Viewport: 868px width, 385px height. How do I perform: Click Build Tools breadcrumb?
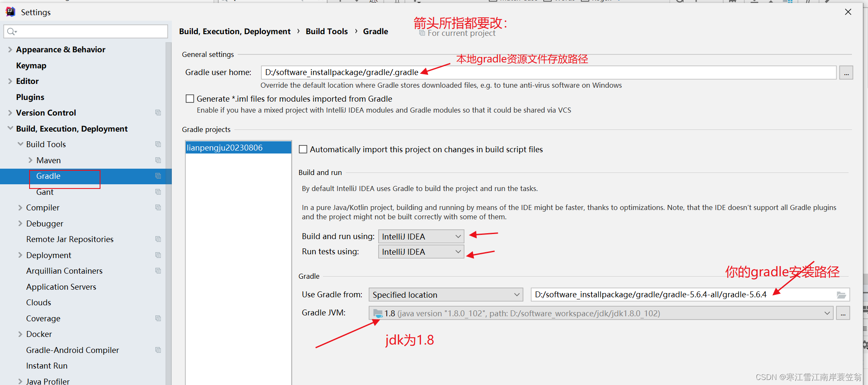(327, 31)
